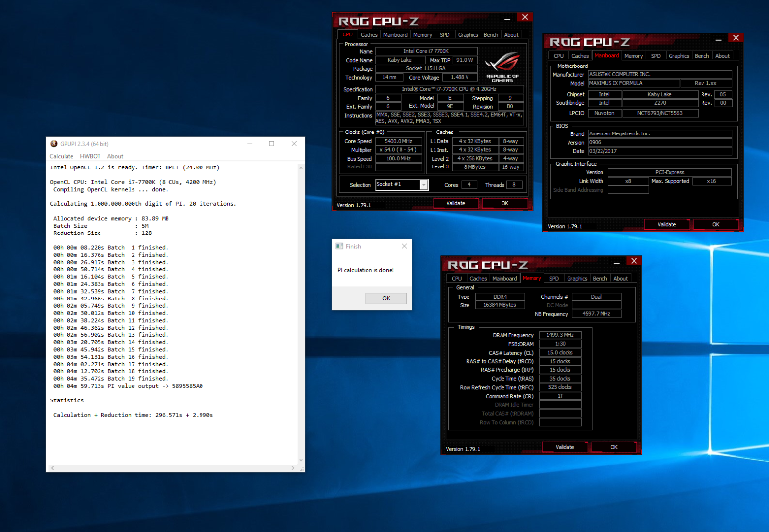Screen dimensions: 769x532
Task: Switch to Caches tab in CPU window
Action: (x=369, y=35)
